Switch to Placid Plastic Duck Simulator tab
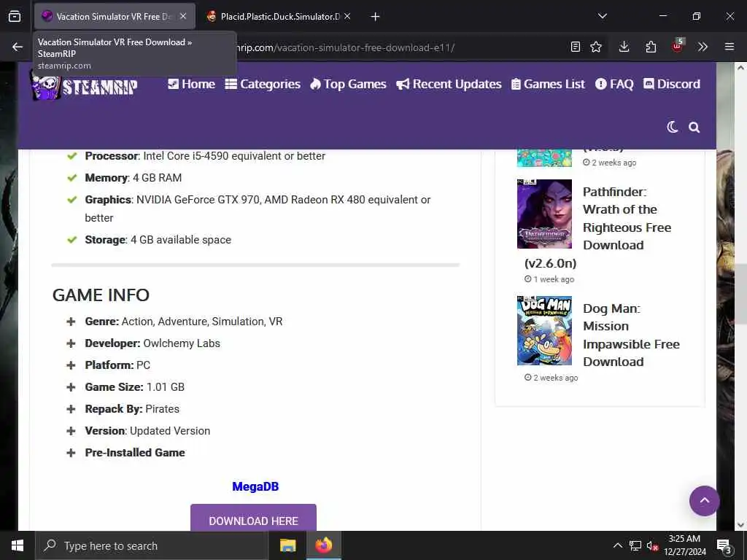Image resolution: width=747 pixels, height=560 pixels. coord(280,17)
